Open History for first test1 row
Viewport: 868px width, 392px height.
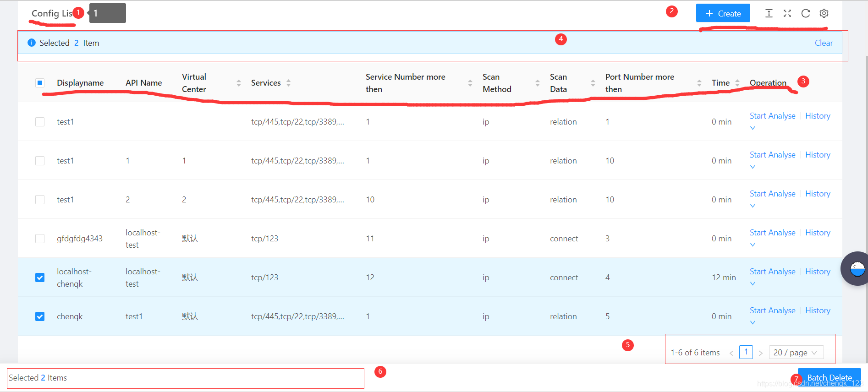818,116
